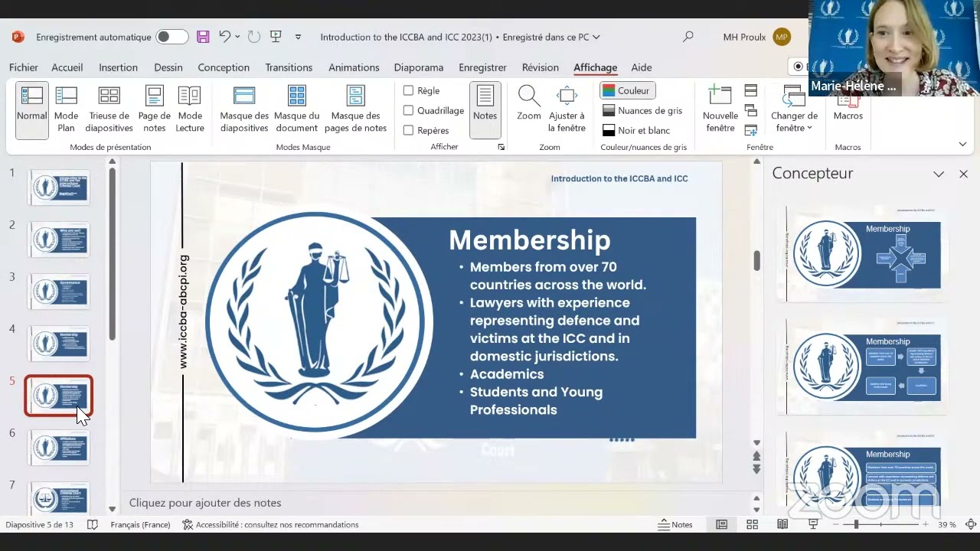Open the Fichier tab
This screenshot has width=980, height=551.
click(x=24, y=67)
